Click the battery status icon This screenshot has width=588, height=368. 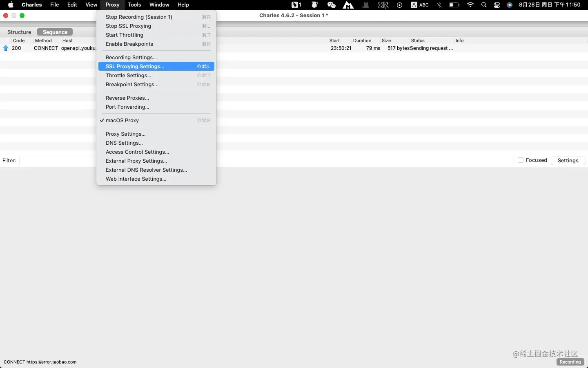(x=454, y=5)
